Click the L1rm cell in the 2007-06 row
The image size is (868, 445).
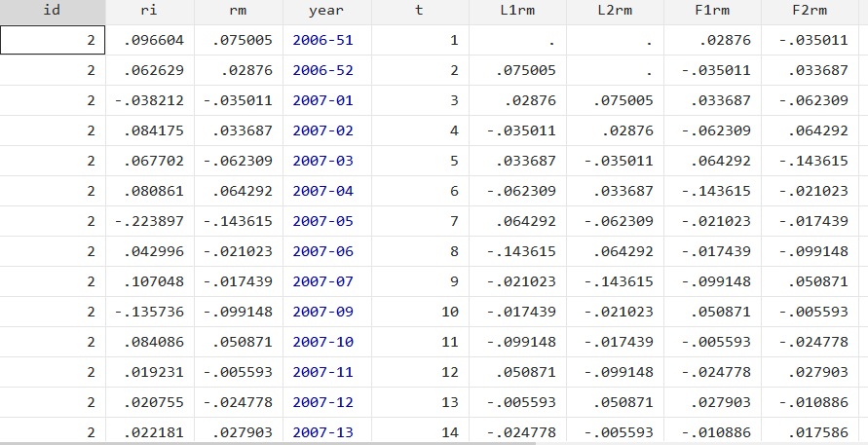coord(517,251)
